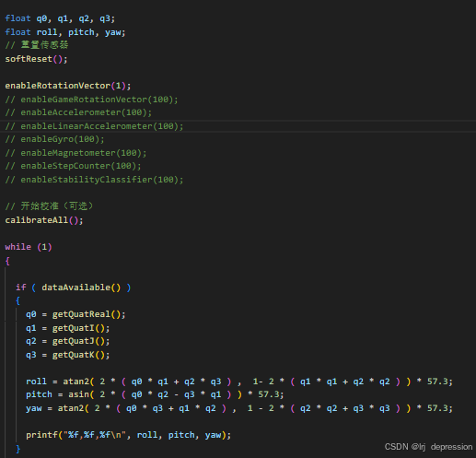Click the commented enableStabilityClassifier(100) line
The height and width of the screenshot is (458, 476).
94,180
